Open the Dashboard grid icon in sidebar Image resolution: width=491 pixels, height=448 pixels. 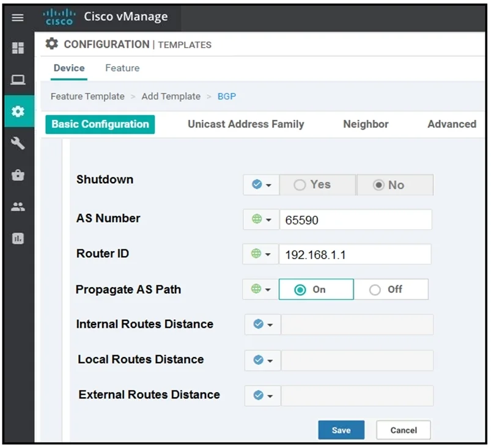[x=18, y=48]
